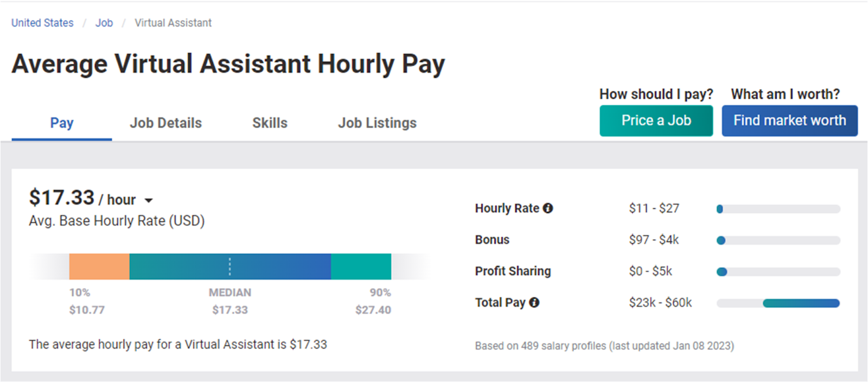Click the Find market worth button
The width and height of the screenshot is (868, 382).
point(789,120)
